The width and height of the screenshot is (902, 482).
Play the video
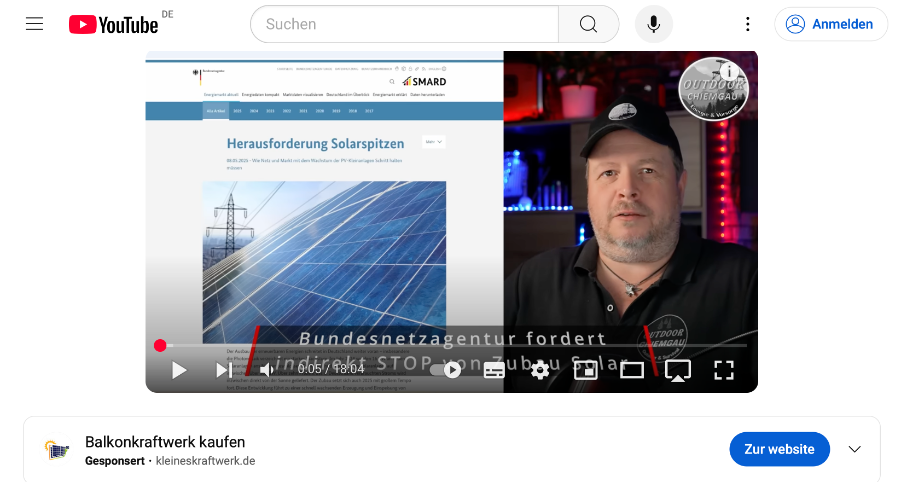pyautogui.click(x=179, y=370)
